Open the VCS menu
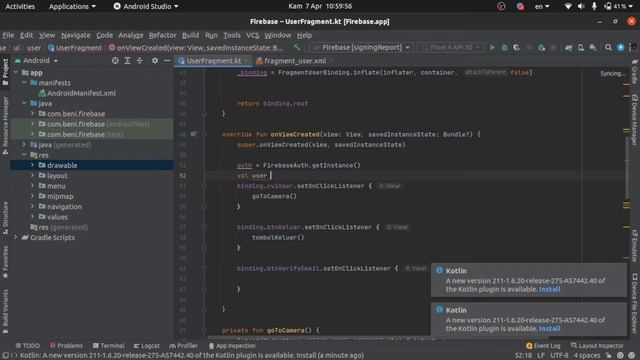The image size is (640, 360). pos(252,35)
